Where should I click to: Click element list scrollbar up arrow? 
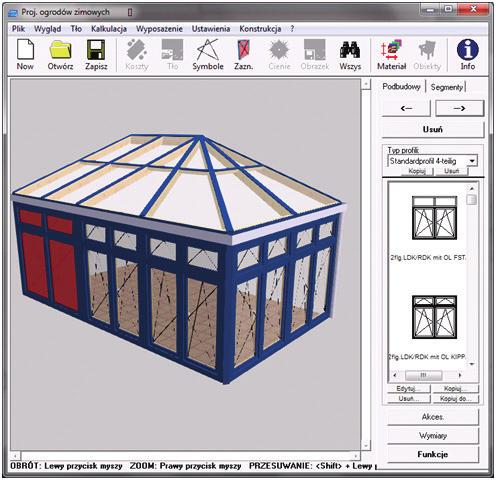tap(472, 189)
